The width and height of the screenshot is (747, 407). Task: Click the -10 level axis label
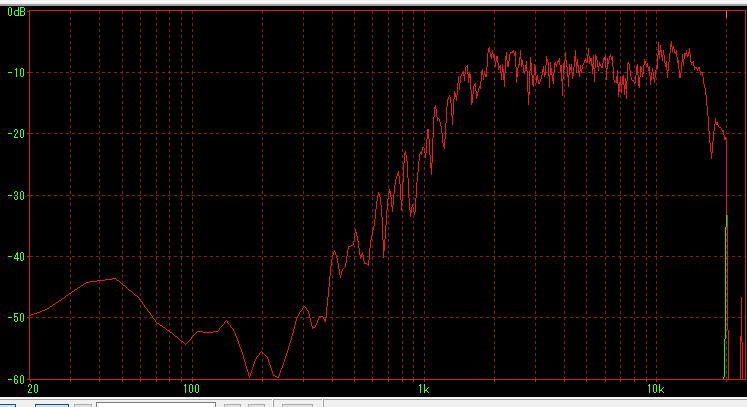tap(16, 73)
